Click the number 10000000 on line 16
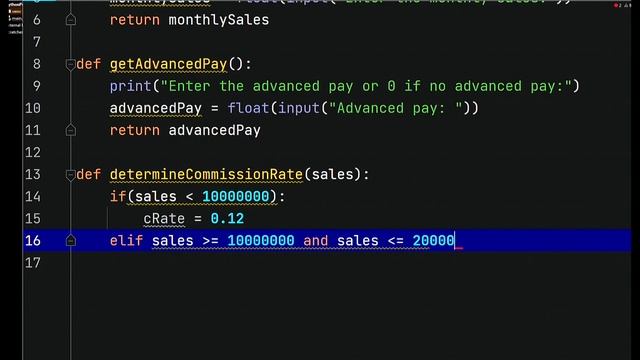 (x=261, y=241)
